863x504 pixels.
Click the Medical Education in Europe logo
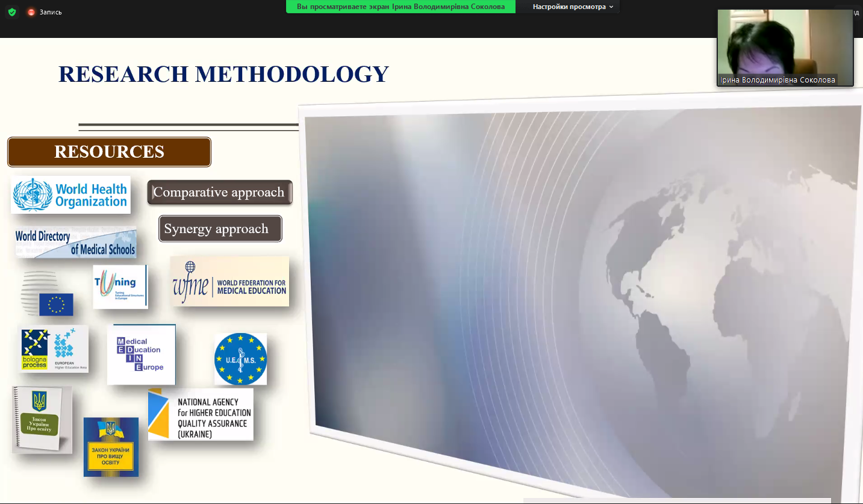pos(142,355)
